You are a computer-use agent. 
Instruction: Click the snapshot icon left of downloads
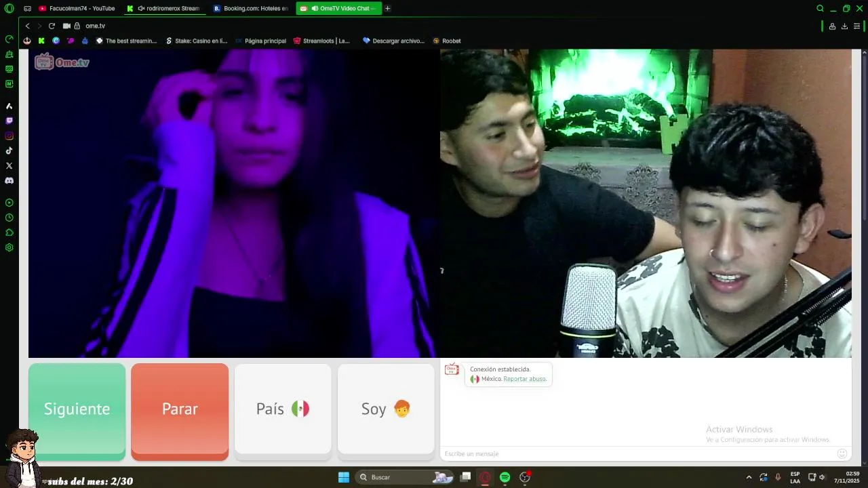832,26
